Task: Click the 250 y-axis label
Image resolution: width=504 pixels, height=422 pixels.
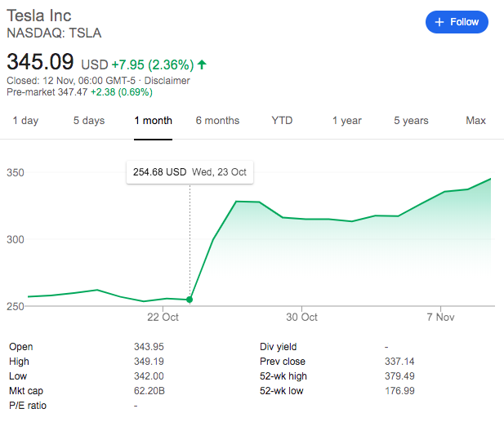Action: (x=15, y=306)
